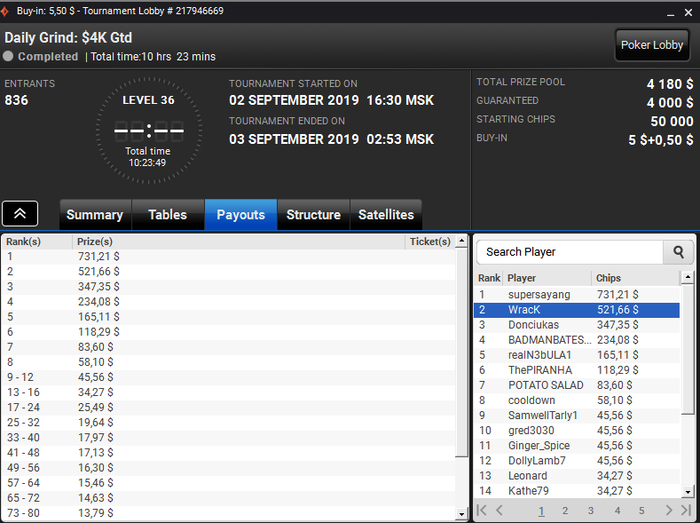Screen dimensions: 700x523
Task: Jump to last page of players
Action: (686, 510)
